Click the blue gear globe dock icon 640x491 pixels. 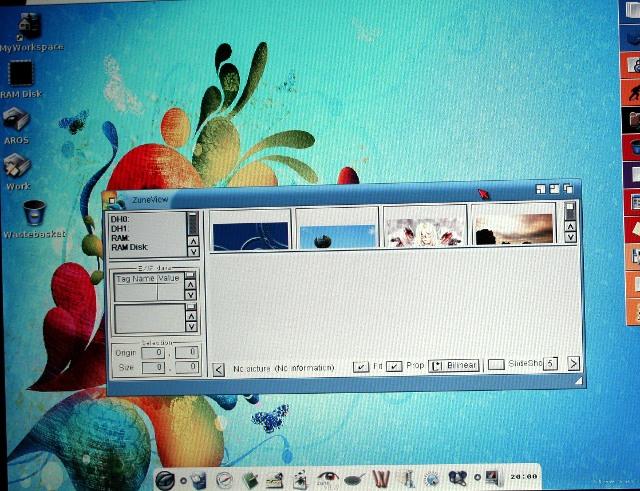pyautogui.click(x=432, y=479)
